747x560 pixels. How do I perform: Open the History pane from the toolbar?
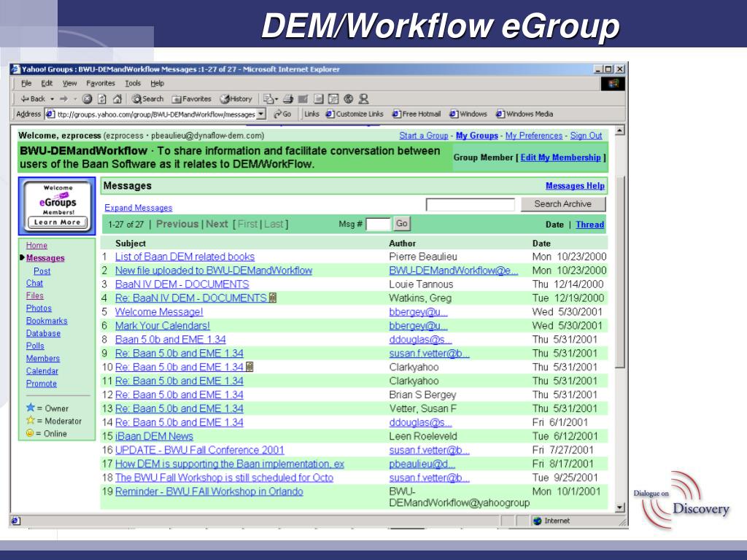coord(236,99)
